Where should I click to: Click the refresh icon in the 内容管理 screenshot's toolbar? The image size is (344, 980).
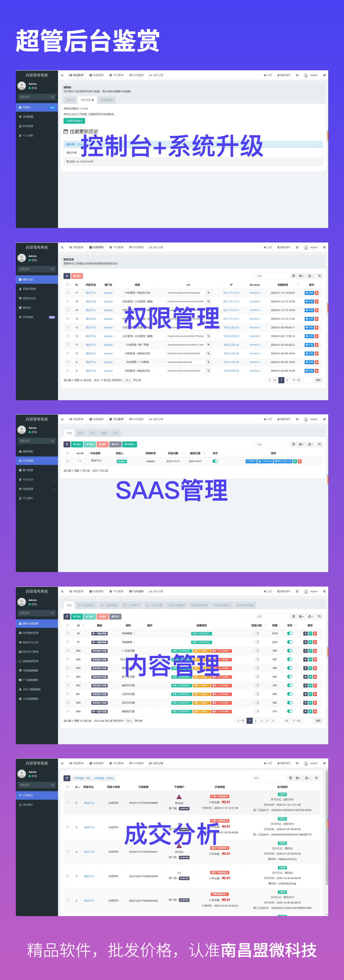pyautogui.click(x=67, y=616)
